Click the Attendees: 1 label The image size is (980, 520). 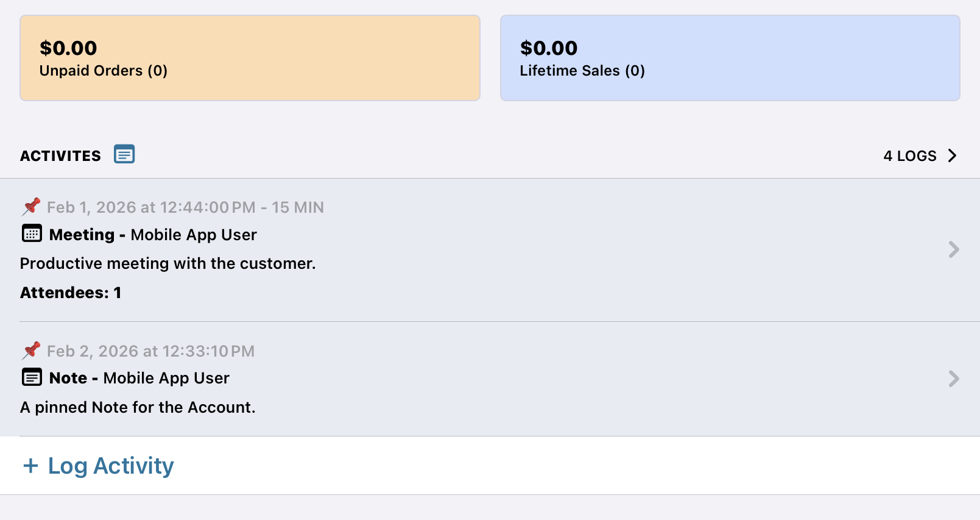[71, 293]
